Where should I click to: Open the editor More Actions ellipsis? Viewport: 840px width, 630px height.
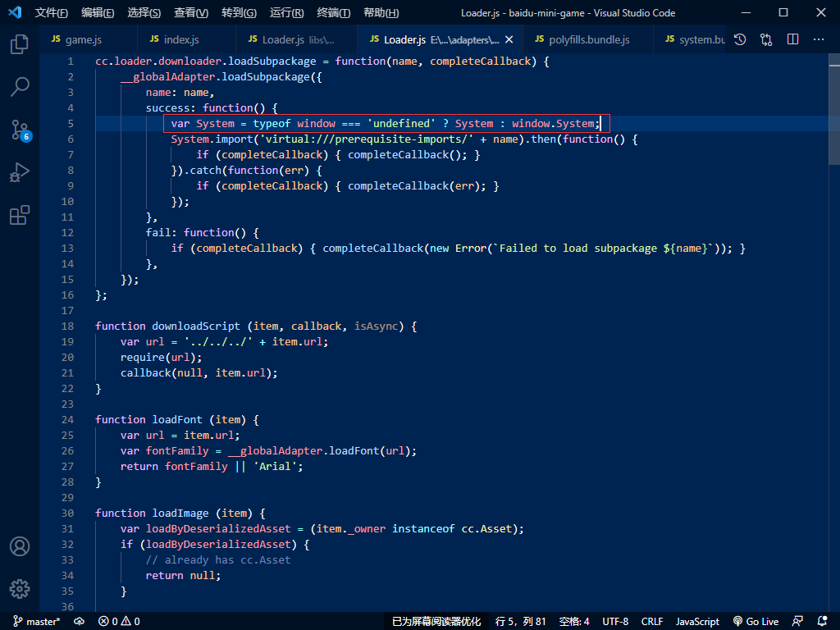pyautogui.click(x=819, y=39)
